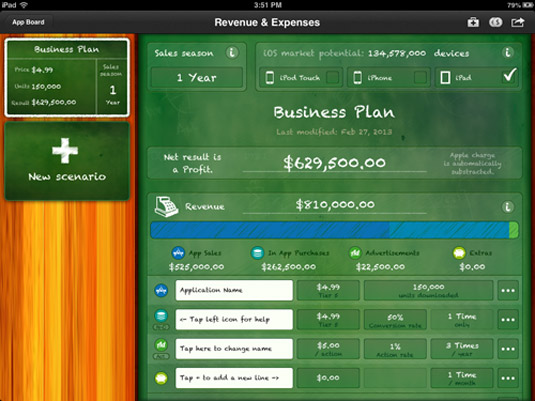This screenshot has width=535, height=401.
Task: Edit the Application Name field
Action: click(234, 290)
